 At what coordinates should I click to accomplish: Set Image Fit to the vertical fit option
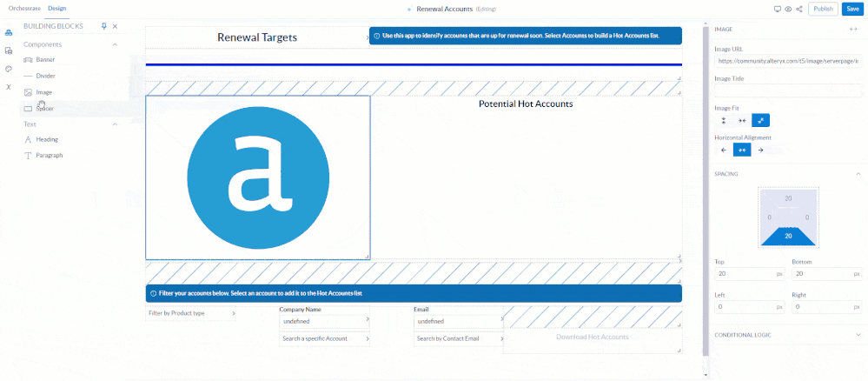pyautogui.click(x=724, y=120)
